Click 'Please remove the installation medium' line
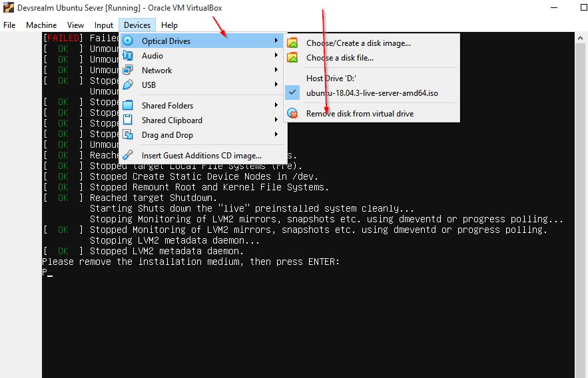The image size is (588, 378). (190, 262)
